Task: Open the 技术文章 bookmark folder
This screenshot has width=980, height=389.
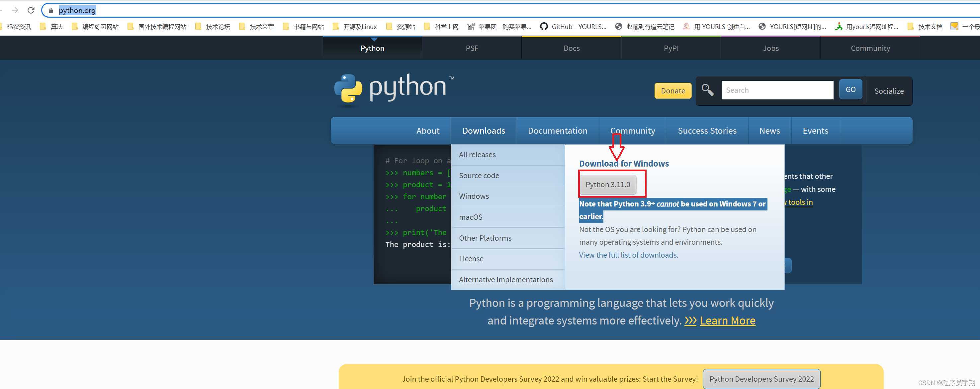Action: click(256, 27)
